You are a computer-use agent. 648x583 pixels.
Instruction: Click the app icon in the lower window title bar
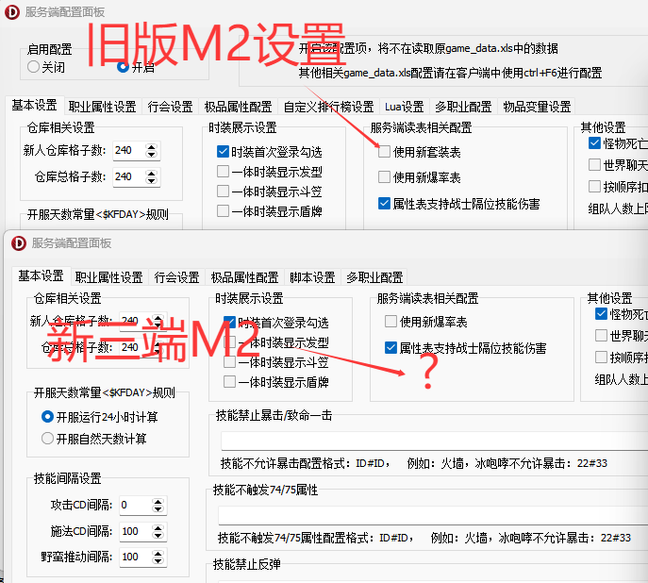point(17,242)
